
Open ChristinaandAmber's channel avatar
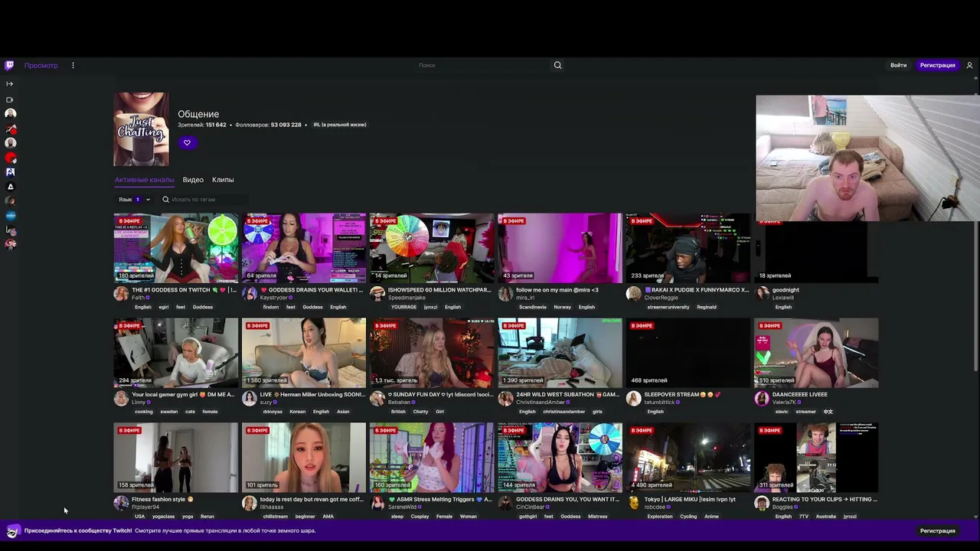tap(505, 399)
